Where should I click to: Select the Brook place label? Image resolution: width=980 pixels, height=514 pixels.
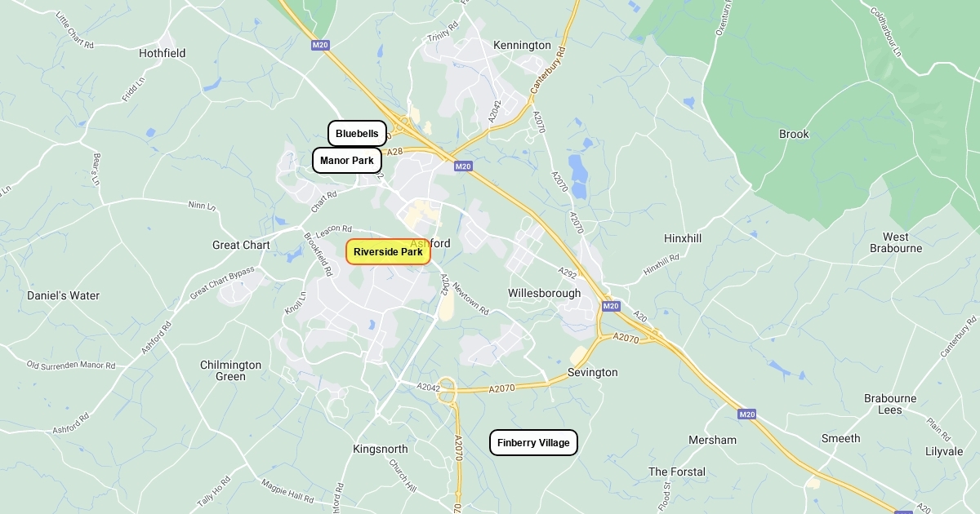click(794, 134)
